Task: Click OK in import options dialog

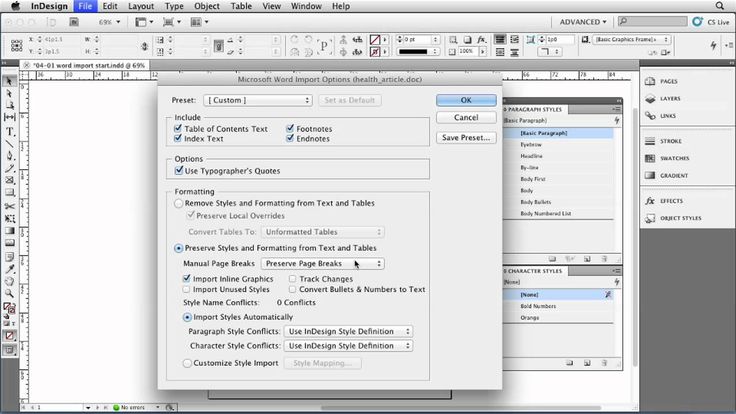Action: pyautogui.click(x=466, y=100)
